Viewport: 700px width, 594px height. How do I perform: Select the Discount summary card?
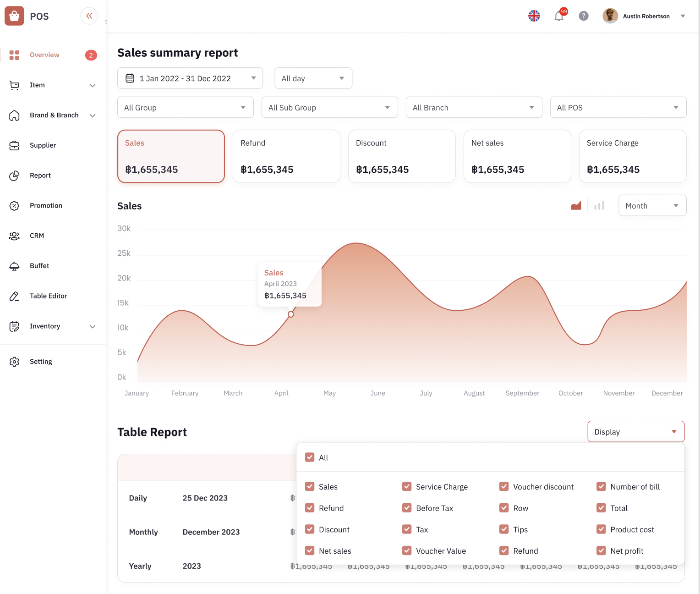click(402, 156)
